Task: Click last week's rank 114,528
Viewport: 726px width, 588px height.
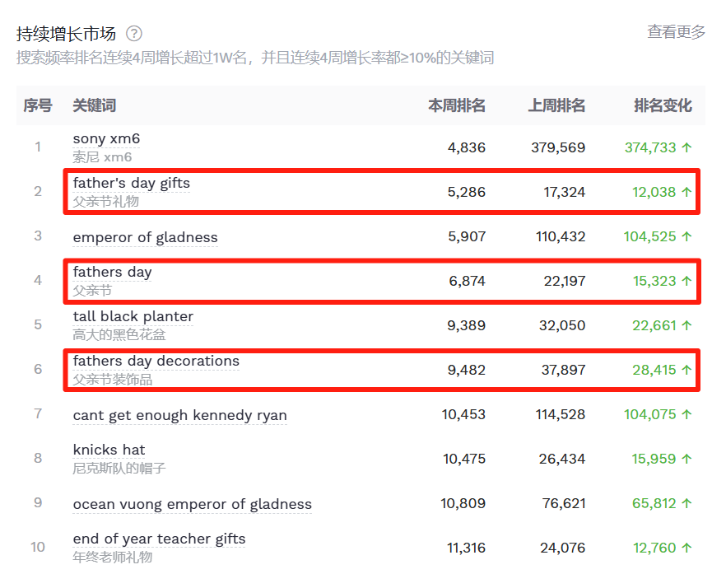Action: click(561, 415)
